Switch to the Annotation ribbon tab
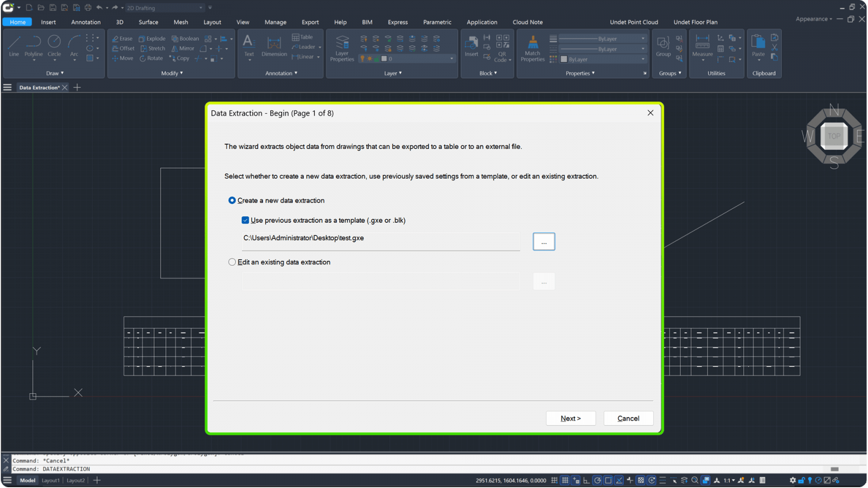This screenshot has height=488, width=868. (86, 22)
